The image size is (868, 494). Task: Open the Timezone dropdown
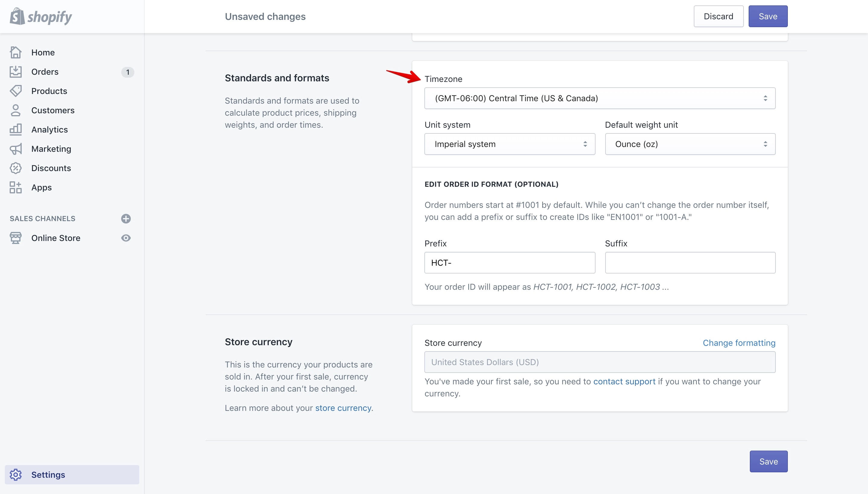[x=600, y=98]
